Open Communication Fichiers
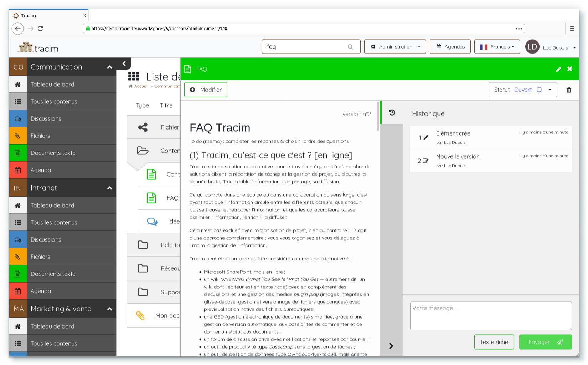 [63, 136]
